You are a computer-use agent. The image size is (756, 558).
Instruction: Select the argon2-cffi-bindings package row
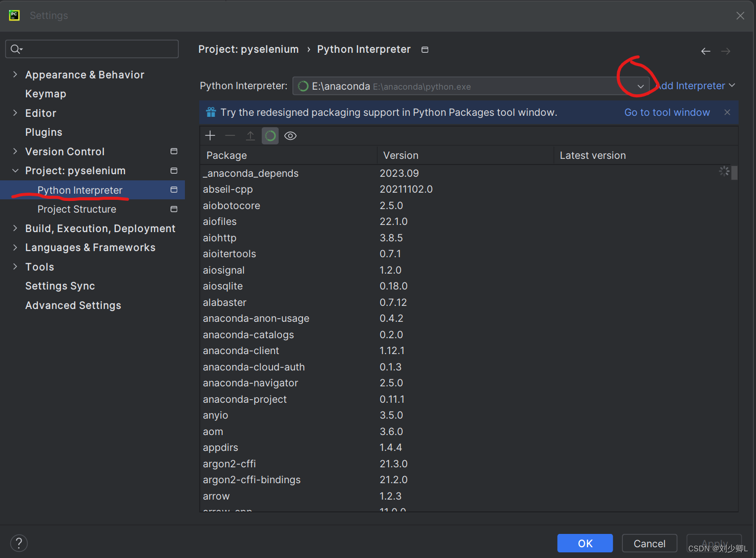[465, 480]
